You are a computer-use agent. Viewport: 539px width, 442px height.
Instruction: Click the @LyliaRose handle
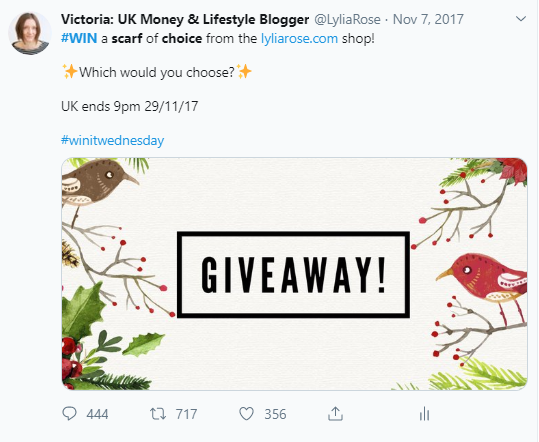click(x=347, y=19)
